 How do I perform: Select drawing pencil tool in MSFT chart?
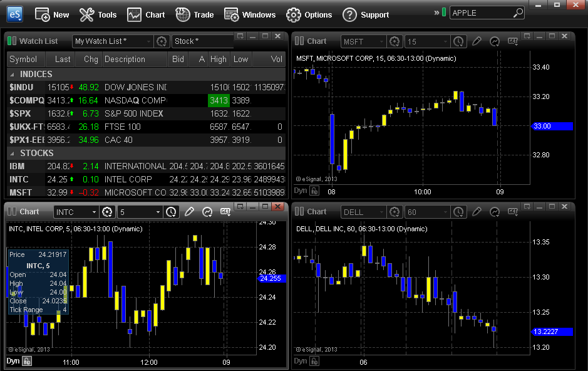tap(477, 41)
